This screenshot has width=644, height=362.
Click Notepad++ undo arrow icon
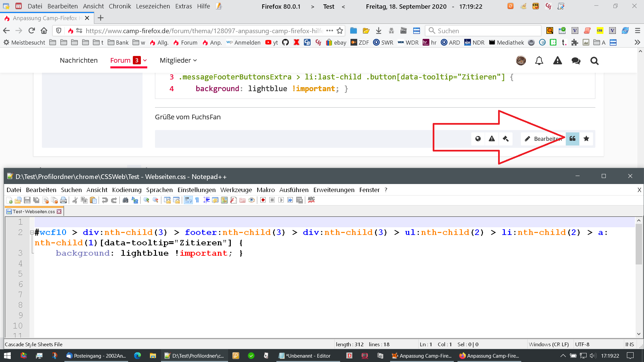[105, 200]
